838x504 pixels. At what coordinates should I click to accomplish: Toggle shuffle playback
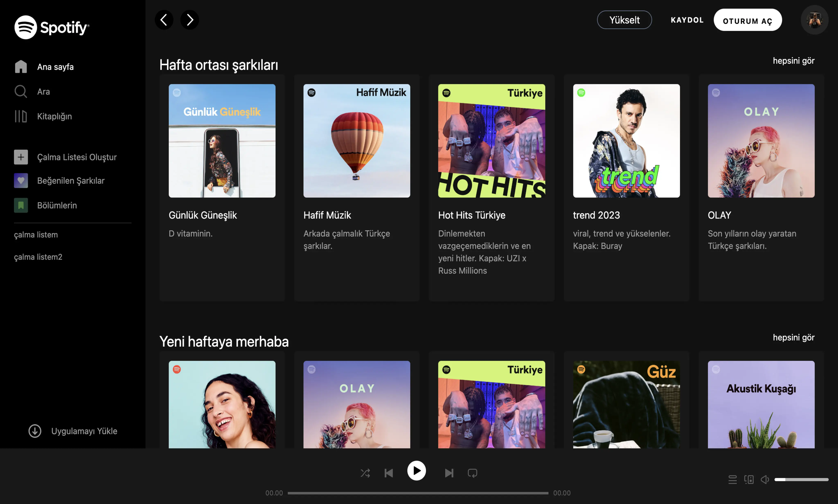(x=365, y=473)
